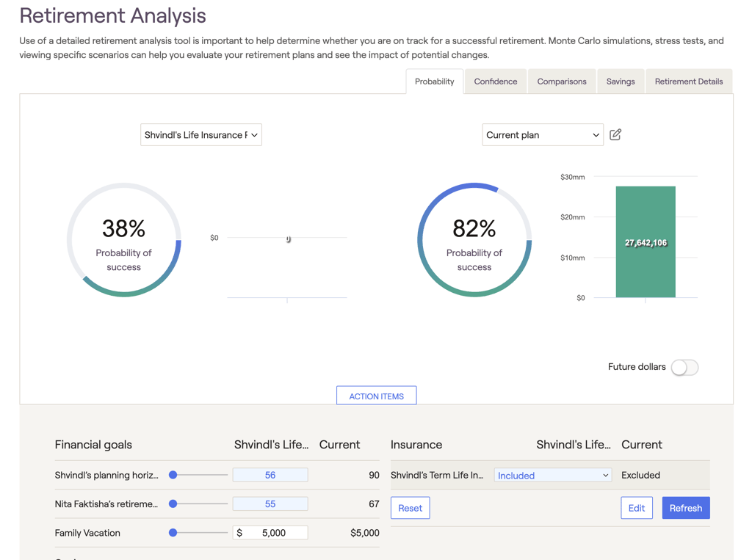This screenshot has height=560, width=752.
Task: Click the green 27,642,106 chart bar
Action: tap(646, 242)
